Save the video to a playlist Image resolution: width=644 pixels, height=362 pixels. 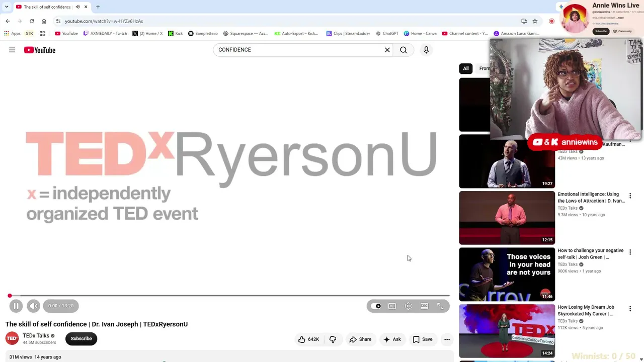(x=423, y=339)
